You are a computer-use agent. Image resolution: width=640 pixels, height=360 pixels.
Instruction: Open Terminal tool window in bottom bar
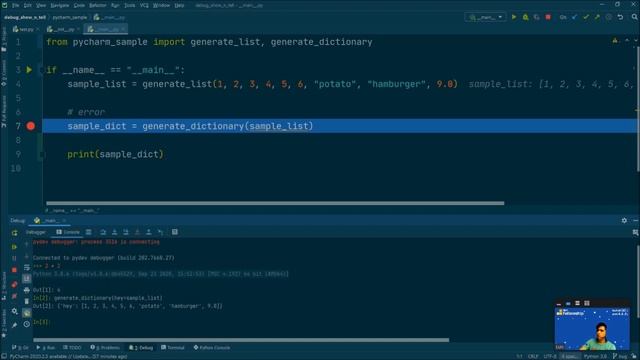[173, 347]
